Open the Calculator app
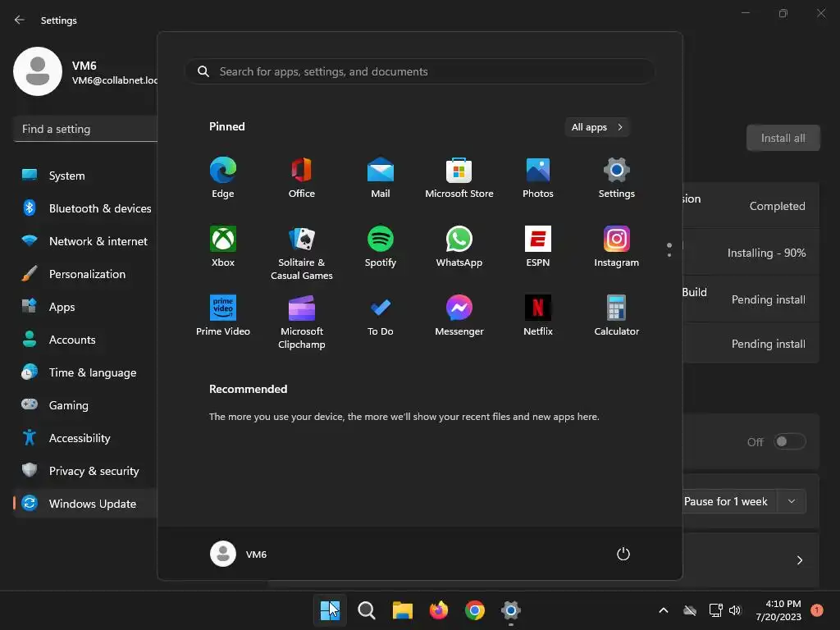840x630 pixels. (617, 316)
